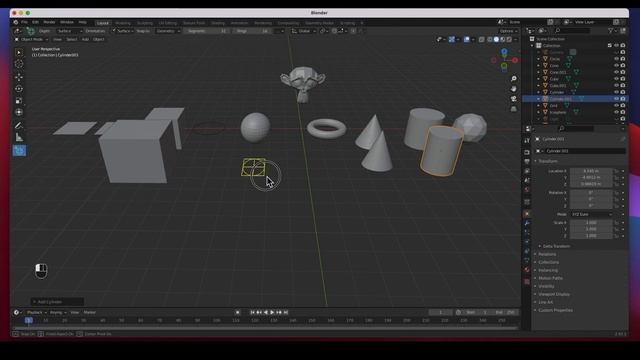Select the Rotate tool
This screenshot has width=640, height=360.
[x=19, y=89]
